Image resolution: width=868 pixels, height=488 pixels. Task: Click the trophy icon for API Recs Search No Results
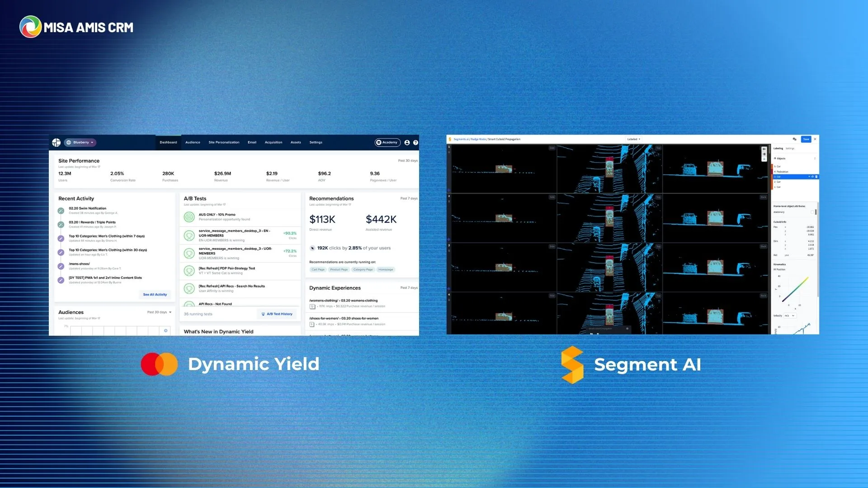[x=189, y=288]
